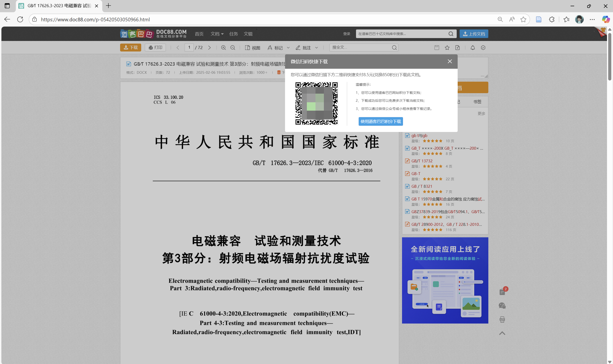
Task: Open the 首页 home menu item
Action: click(x=199, y=34)
